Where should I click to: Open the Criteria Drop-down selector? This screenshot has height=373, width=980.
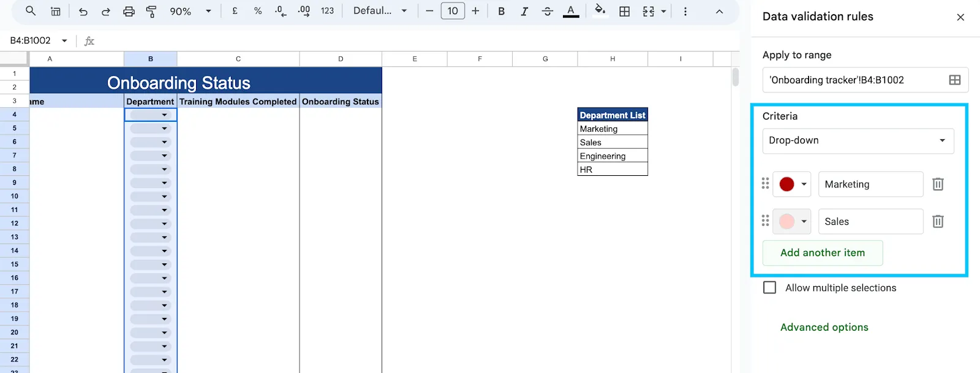[858, 141]
